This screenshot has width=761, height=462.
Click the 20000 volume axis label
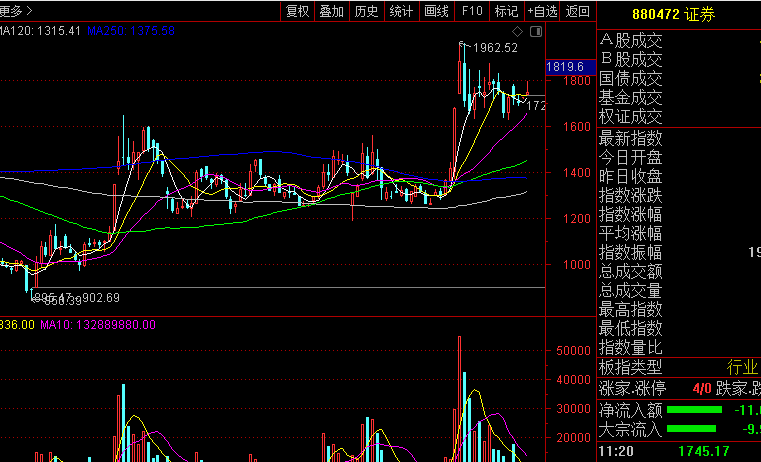[573, 438]
